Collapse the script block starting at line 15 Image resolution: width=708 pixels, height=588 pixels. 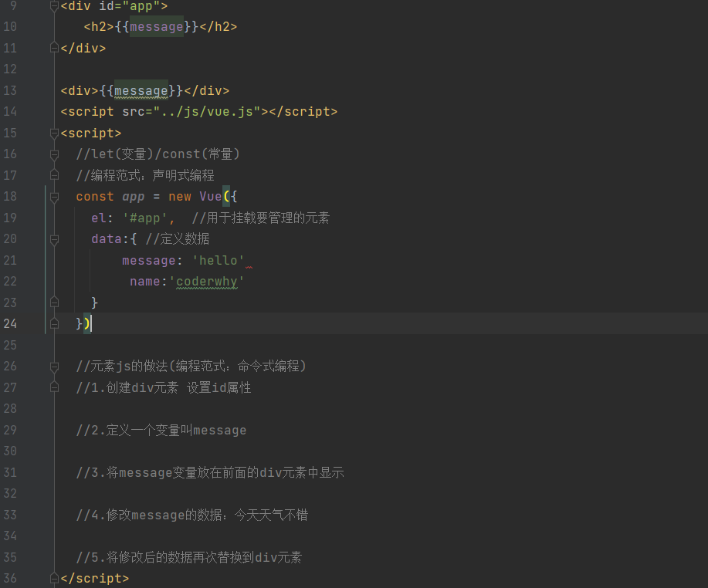tap(53, 133)
